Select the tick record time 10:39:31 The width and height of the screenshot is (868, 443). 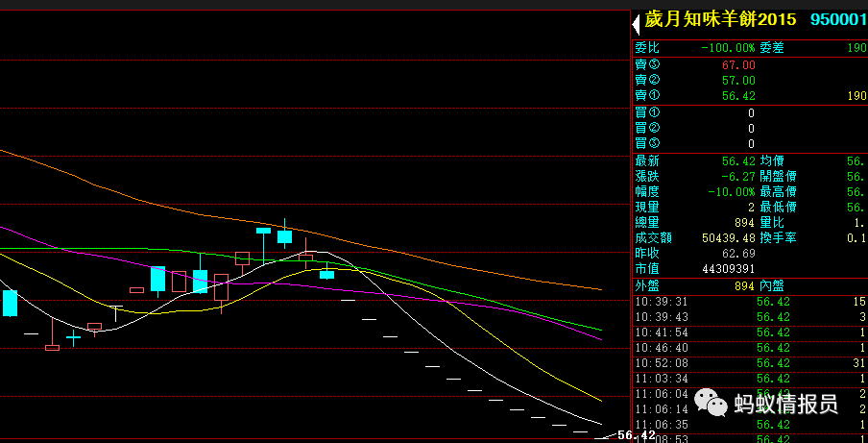click(x=662, y=303)
